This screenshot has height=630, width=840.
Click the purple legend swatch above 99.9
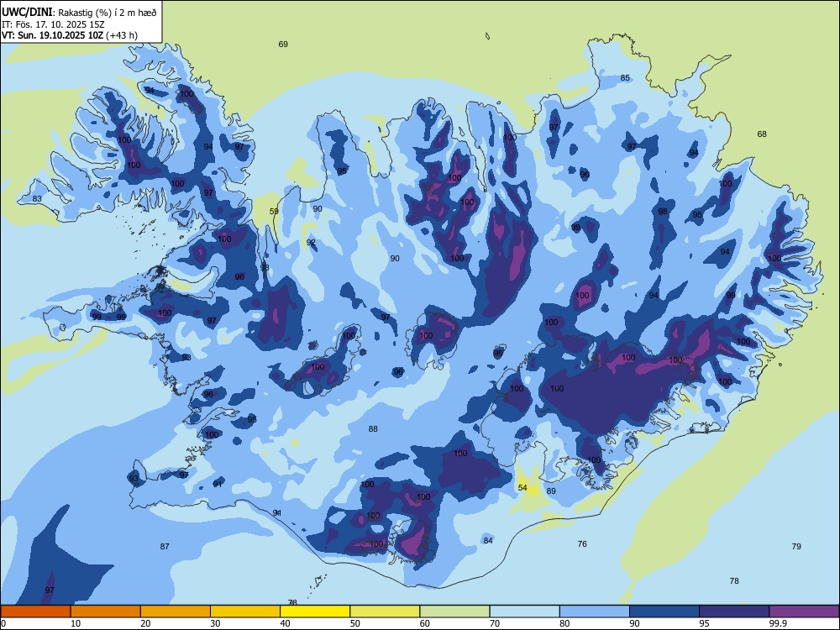coord(804,612)
